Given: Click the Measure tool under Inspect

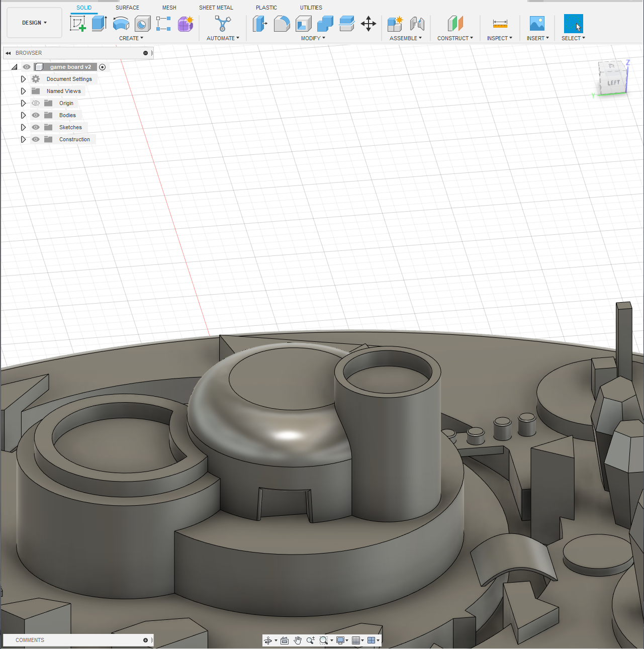Looking at the screenshot, I should [500, 24].
